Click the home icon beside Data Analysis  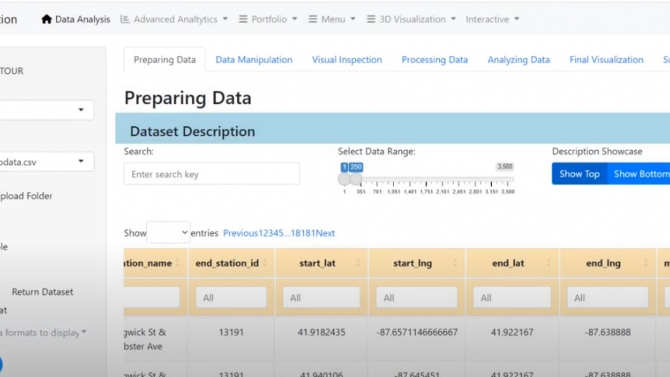point(46,19)
